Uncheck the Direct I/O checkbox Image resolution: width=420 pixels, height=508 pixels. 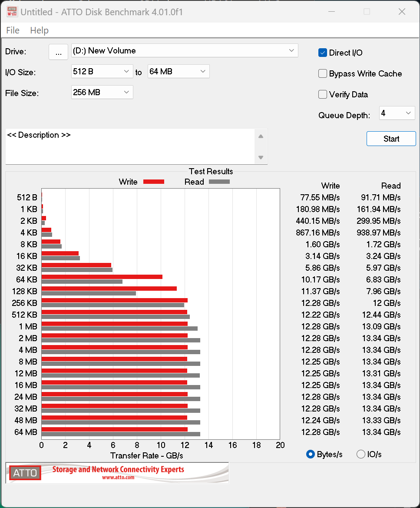[x=323, y=53]
